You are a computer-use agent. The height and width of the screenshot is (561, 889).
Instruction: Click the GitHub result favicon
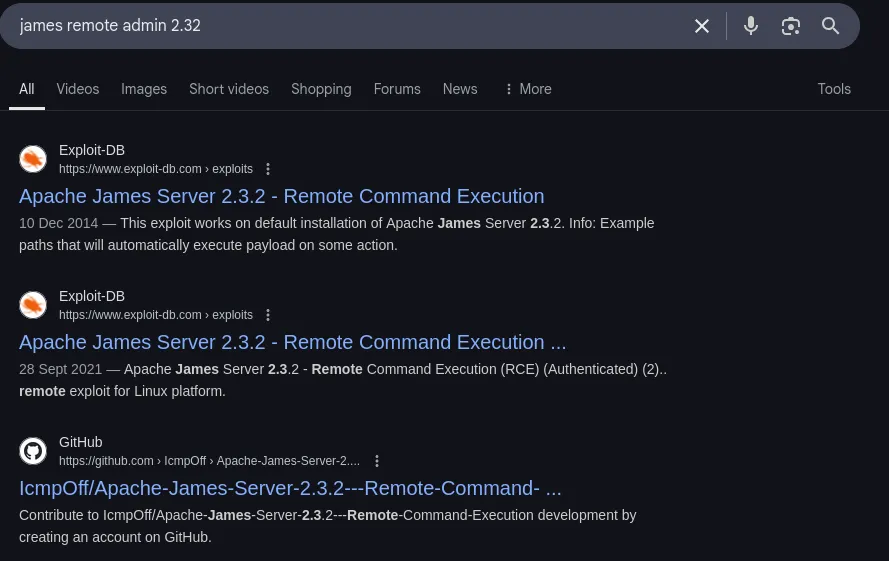(33, 451)
